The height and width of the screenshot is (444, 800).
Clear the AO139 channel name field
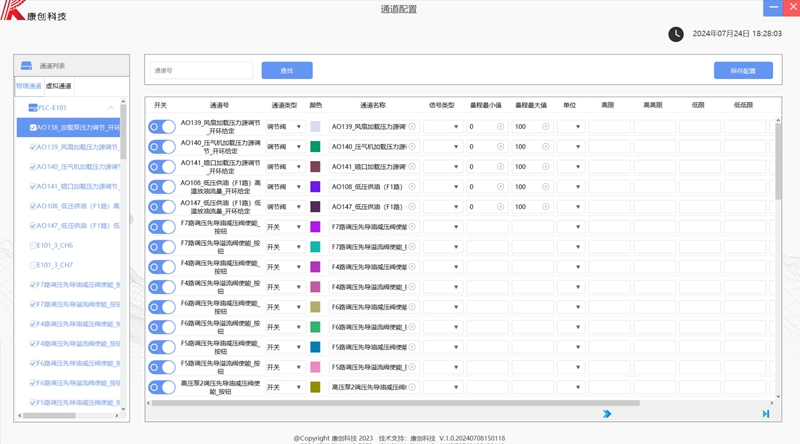412,127
